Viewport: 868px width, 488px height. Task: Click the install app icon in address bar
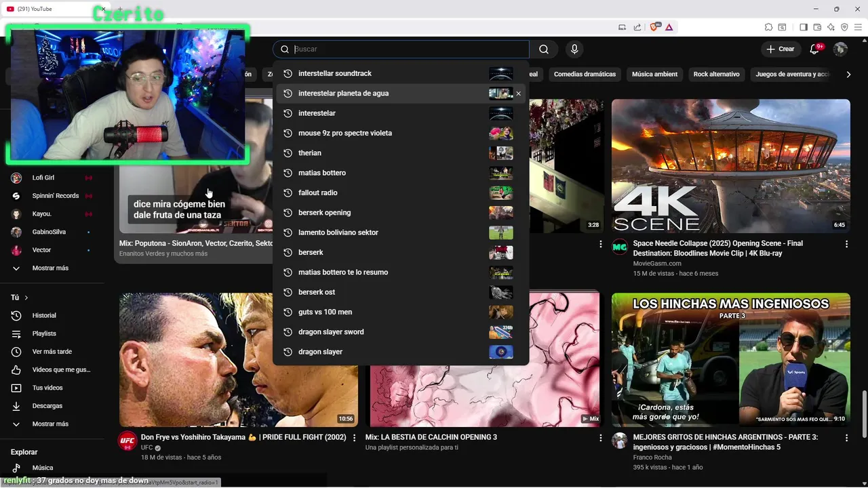(623, 27)
